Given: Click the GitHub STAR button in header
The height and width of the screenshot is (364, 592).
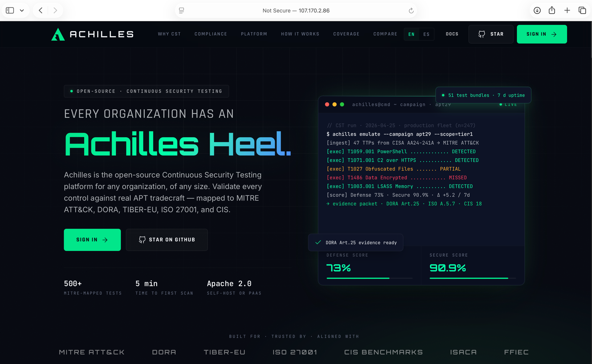Looking at the screenshot, I should coord(491,34).
